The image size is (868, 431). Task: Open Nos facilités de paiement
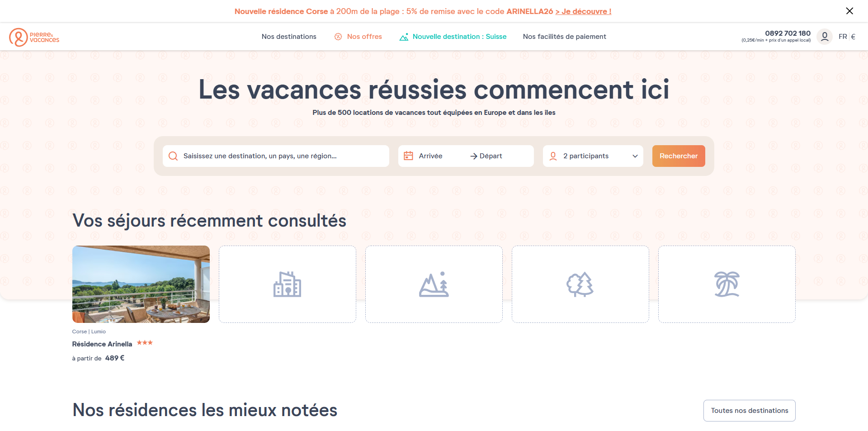564,37
